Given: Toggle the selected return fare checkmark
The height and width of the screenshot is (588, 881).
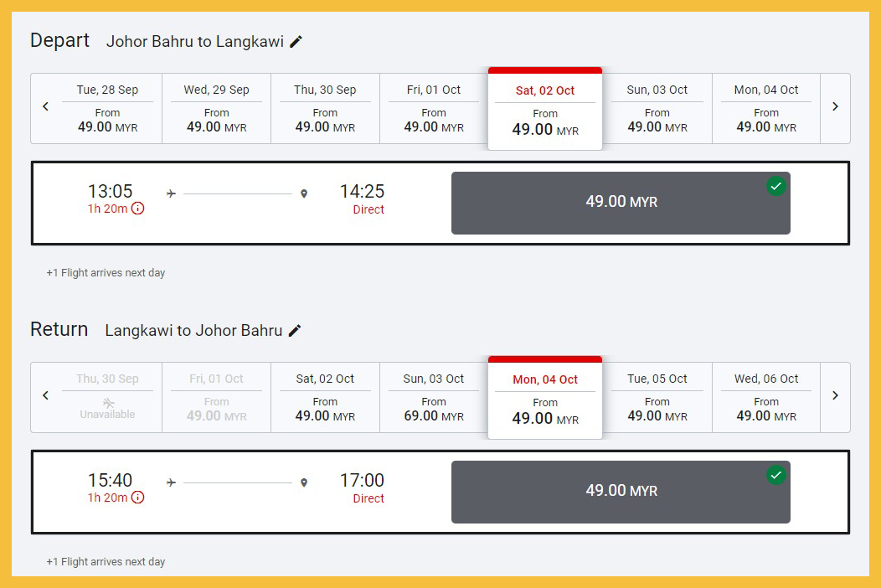Looking at the screenshot, I should click(776, 475).
